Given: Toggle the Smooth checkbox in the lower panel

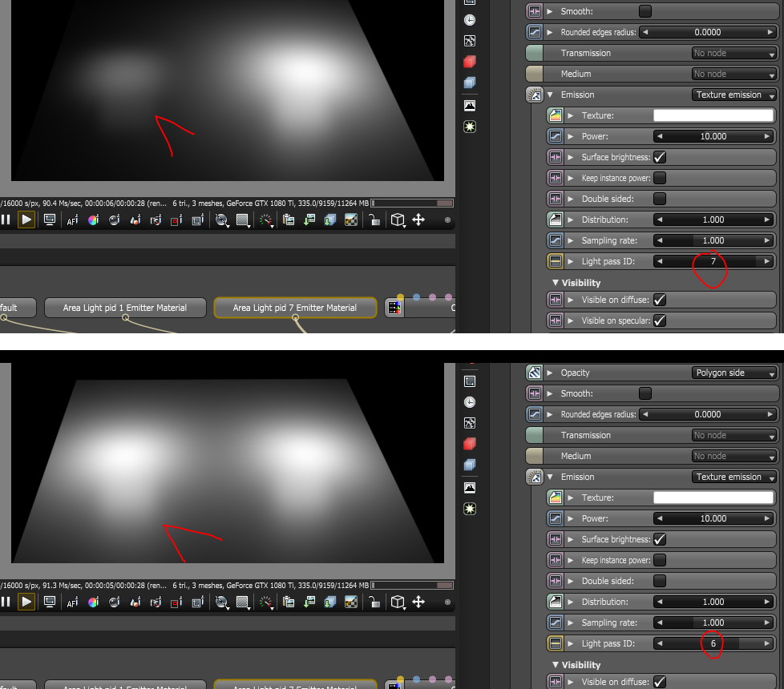Looking at the screenshot, I should (x=645, y=393).
